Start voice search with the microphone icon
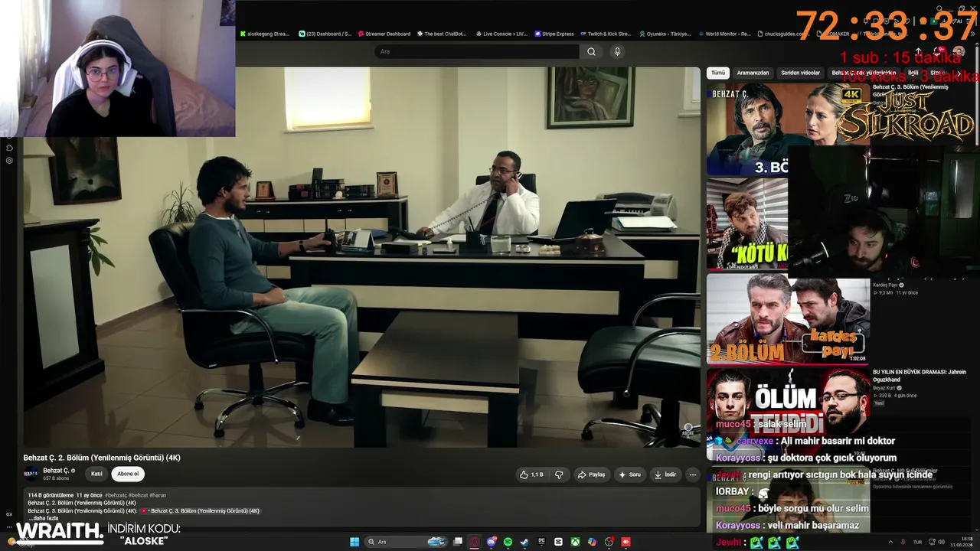Screen dimensions: 980x551 click(617, 51)
